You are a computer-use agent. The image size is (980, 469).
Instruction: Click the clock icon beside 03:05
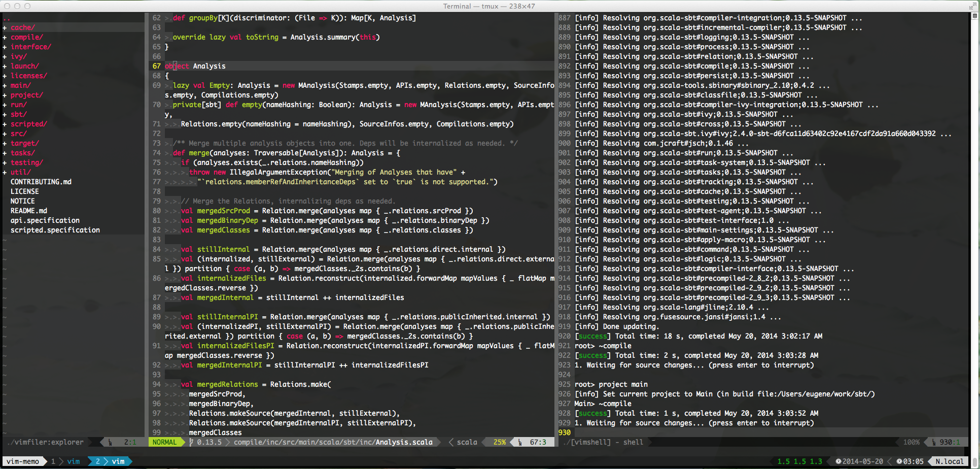(899, 461)
